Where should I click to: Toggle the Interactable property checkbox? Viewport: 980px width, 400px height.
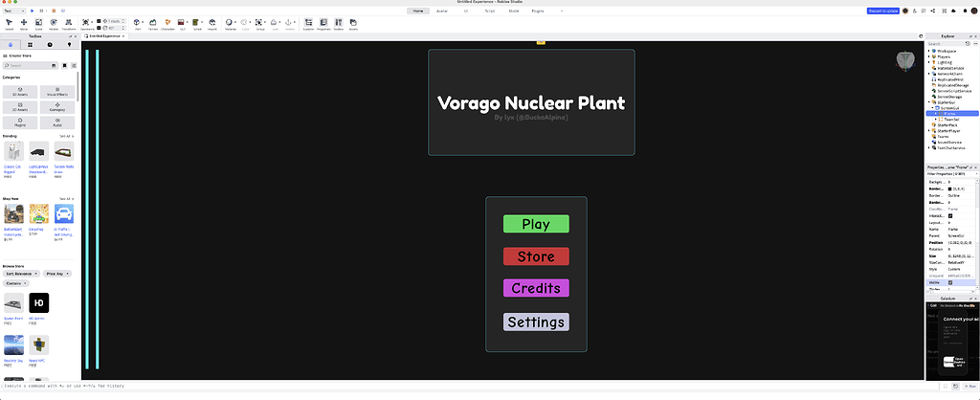pos(950,215)
